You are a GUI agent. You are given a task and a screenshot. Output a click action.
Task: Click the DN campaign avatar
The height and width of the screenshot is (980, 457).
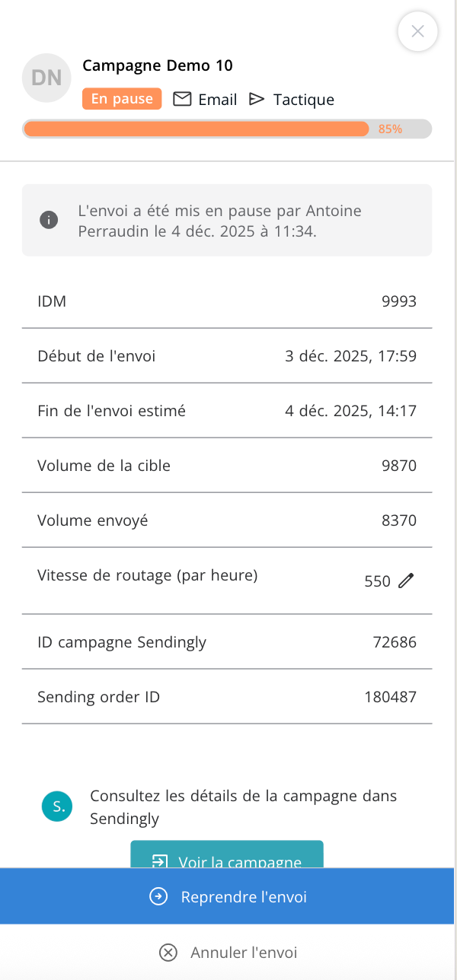click(x=47, y=78)
